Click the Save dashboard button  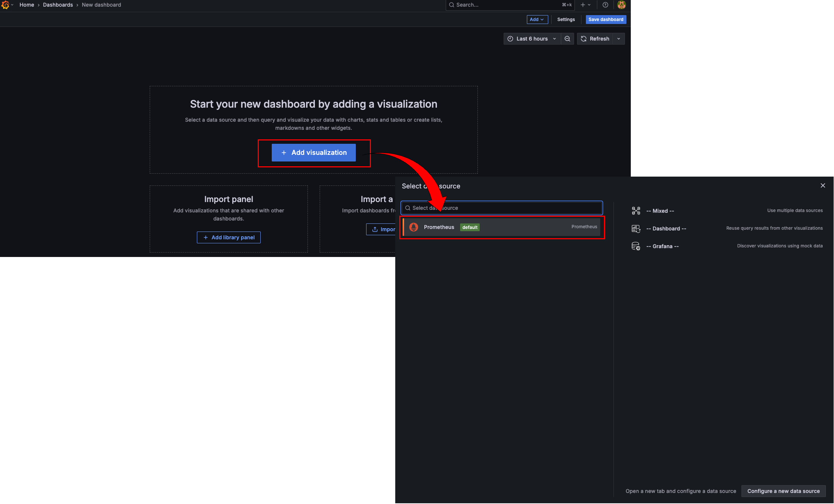pos(606,20)
